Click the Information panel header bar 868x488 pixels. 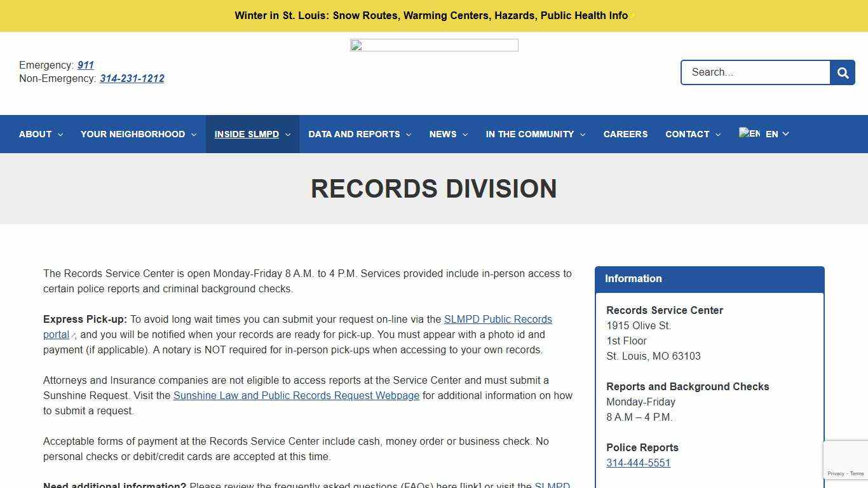(710, 279)
